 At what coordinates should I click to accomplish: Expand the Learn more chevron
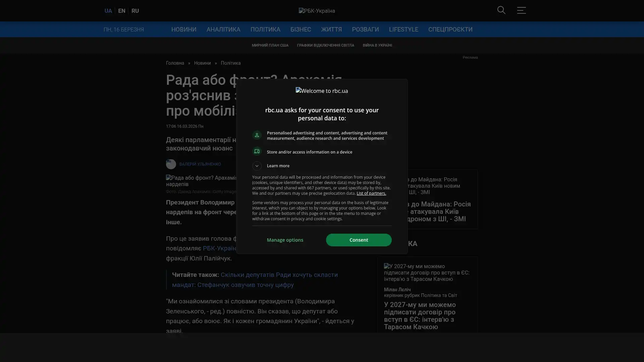[257, 166]
